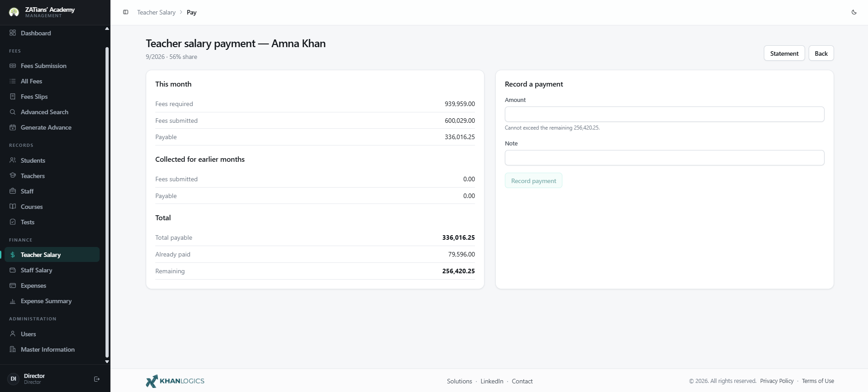Open Teachers records
Screen dimensions: 868x392
pos(52,176)
